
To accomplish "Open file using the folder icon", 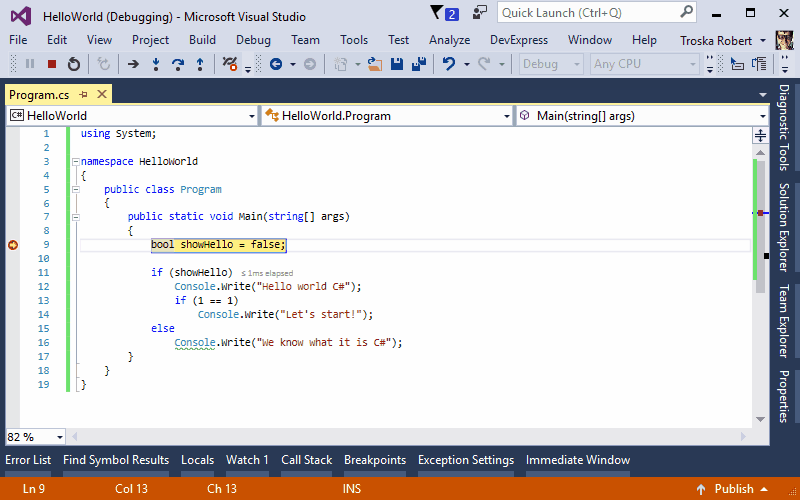I will click(375, 64).
